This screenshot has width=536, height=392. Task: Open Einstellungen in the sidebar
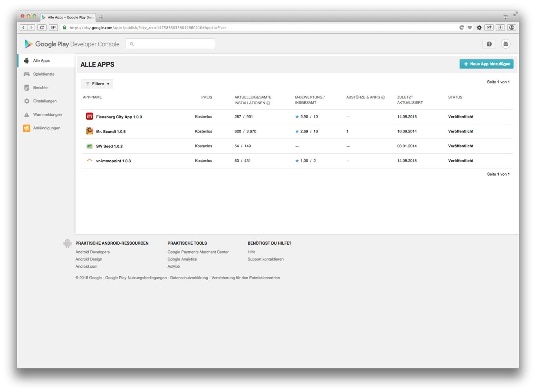click(45, 101)
